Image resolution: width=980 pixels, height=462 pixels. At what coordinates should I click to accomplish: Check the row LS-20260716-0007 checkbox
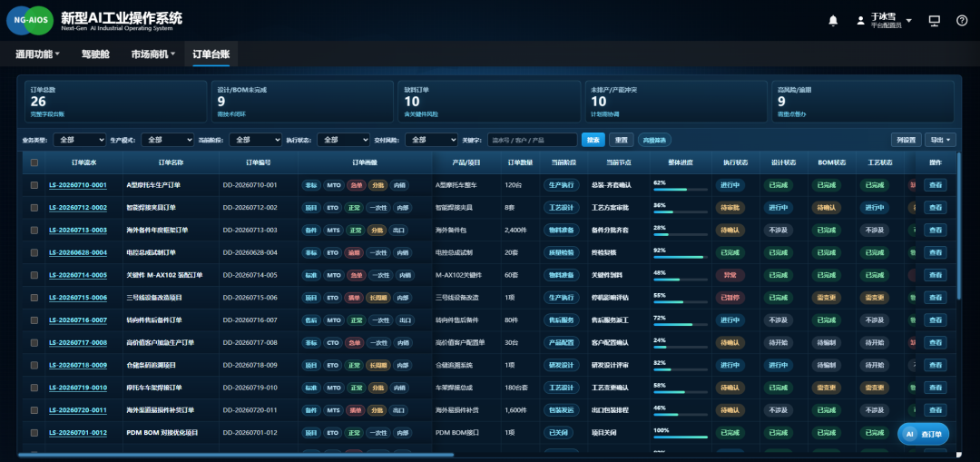coord(34,320)
